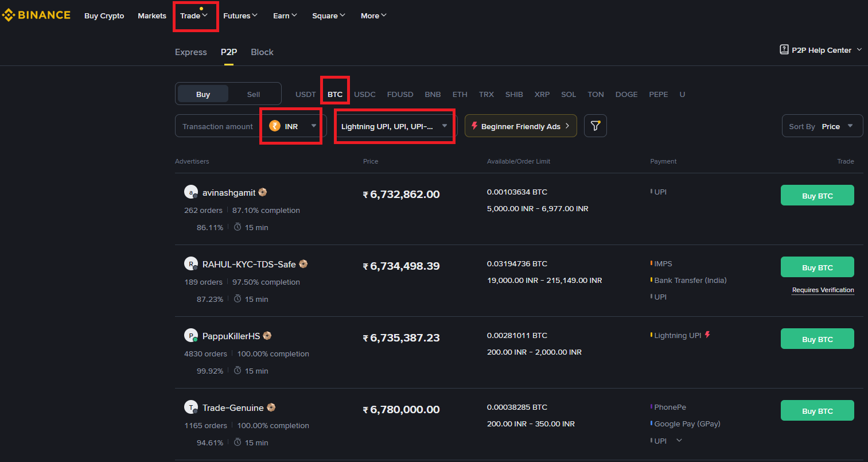Click the Transaction amount input field
This screenshot has height=462, width=868.
(218, 126)
